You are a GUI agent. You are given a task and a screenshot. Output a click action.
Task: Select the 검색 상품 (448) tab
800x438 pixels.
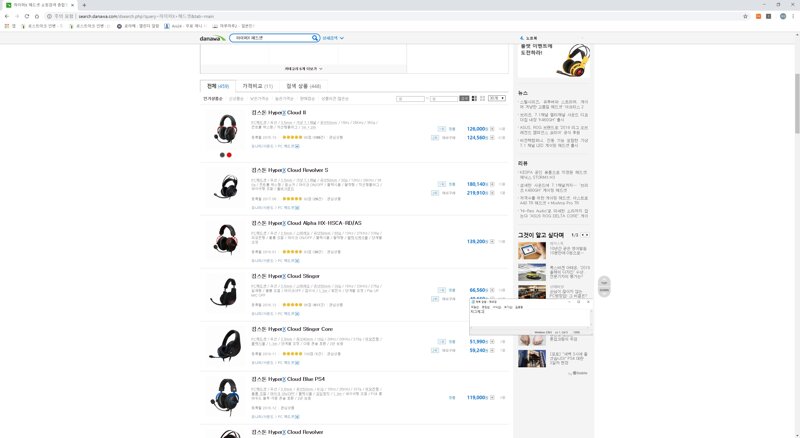pos(304,86)
